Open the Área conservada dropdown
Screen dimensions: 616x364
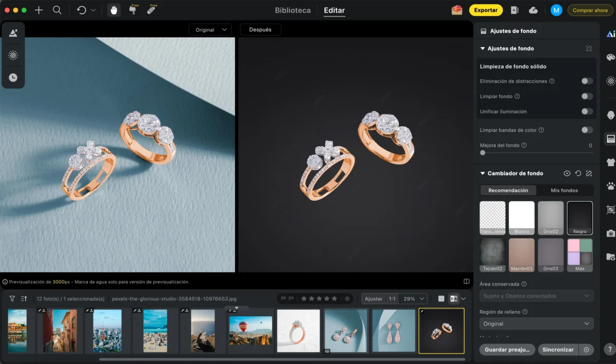pos(536,296)
